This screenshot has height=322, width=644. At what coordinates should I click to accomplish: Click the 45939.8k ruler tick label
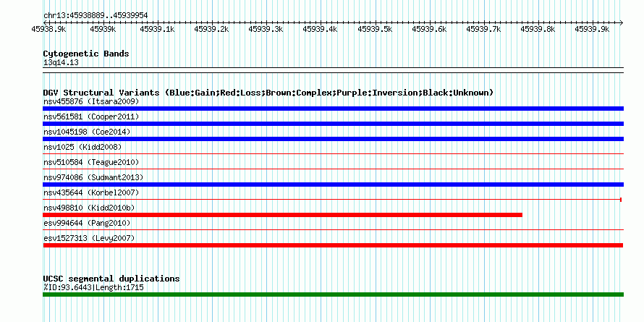[538, 29]
